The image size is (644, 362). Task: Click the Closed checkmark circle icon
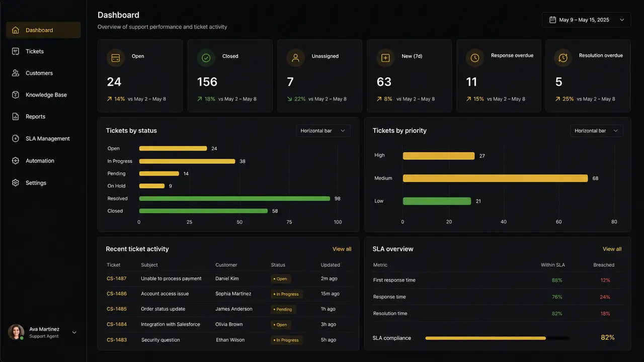click(206, 58)
